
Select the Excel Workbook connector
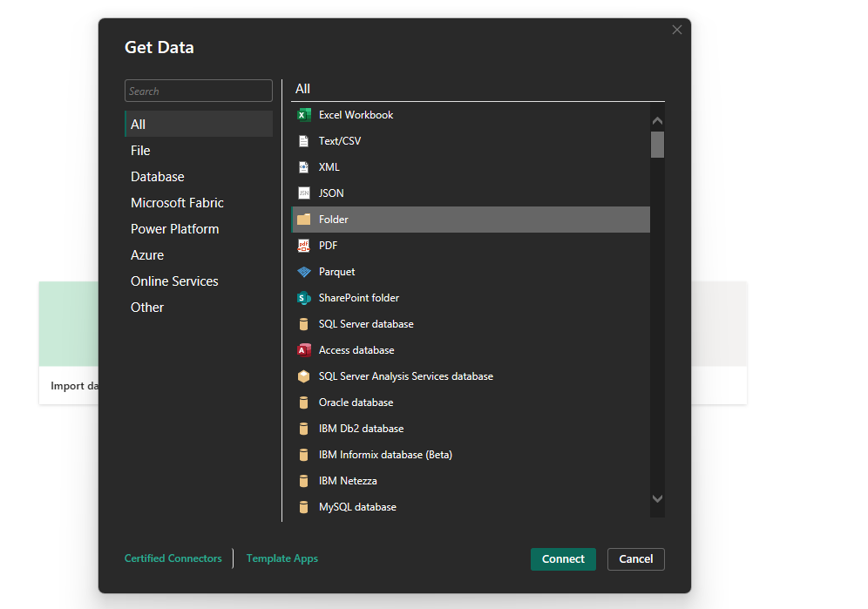pyautogui.click(x=355, y=114)
